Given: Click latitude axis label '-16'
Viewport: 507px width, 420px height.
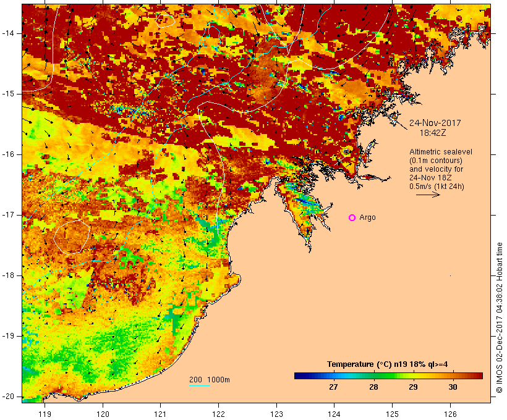Looking at the screenshot, I should [8, 154].
